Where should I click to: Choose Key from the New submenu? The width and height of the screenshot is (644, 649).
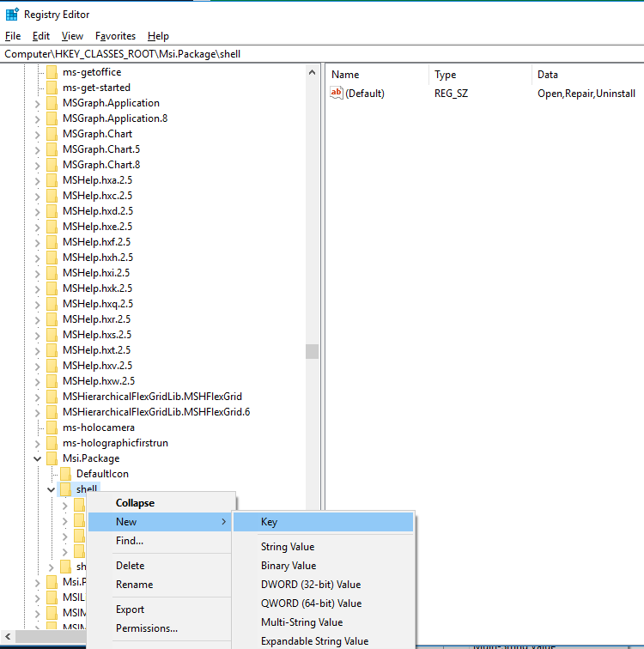click(x=269, y=522)
